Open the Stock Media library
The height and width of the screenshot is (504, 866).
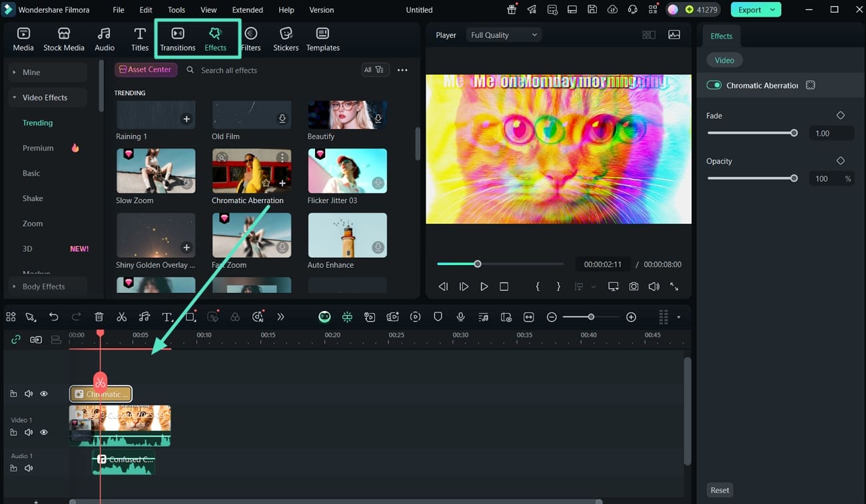tap(64, 39)
